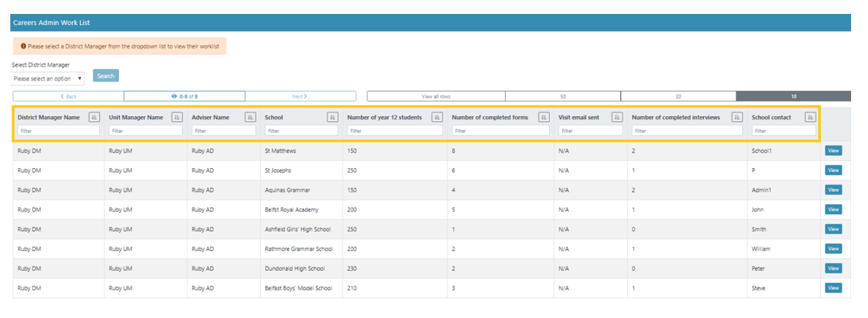View the Dundonald High School row
The height and width of the screenshot is (318, 868).
[833, 268]
